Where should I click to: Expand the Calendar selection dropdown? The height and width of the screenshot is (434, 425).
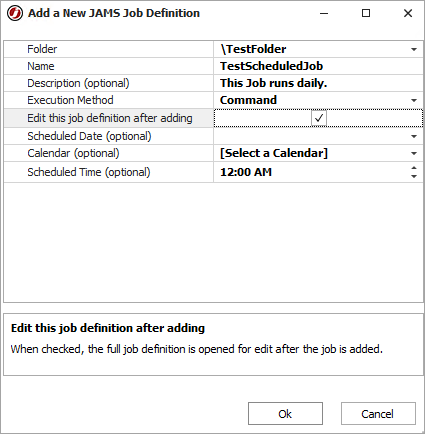tap(414, 153)
